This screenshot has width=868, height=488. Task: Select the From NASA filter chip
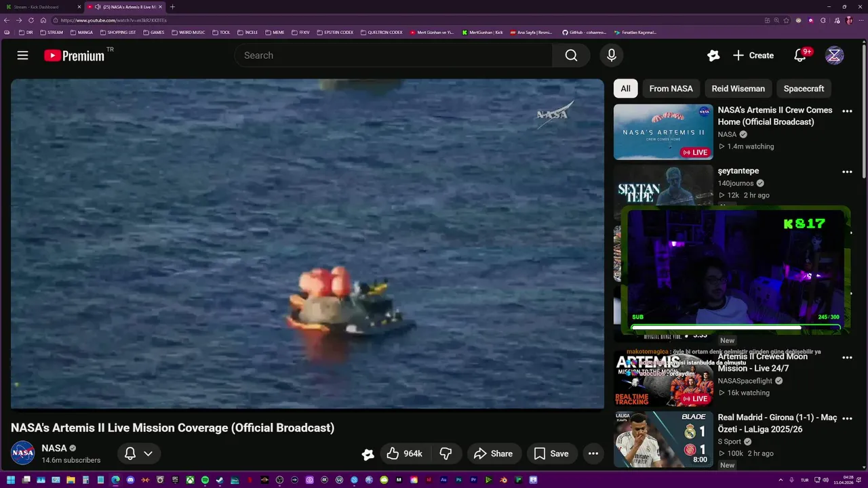click(x=671, y=89)
